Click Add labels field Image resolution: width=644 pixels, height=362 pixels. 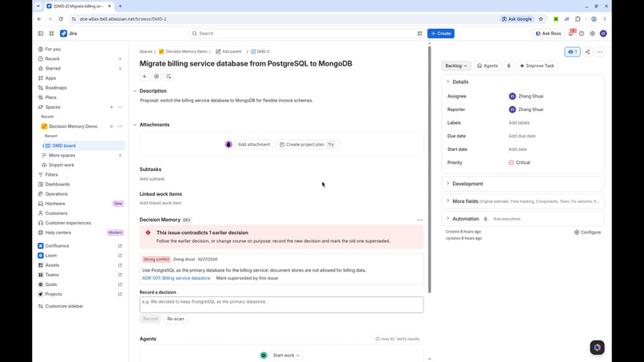click(x=519, y=123)
